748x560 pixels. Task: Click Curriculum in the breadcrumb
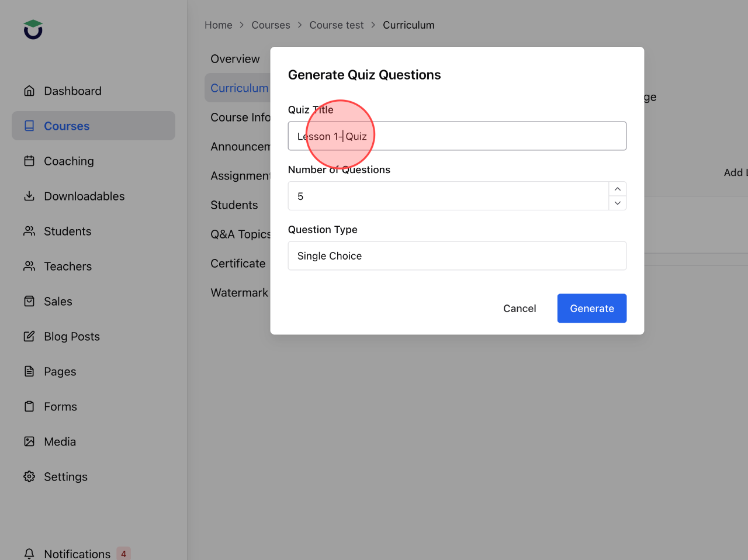pos(408,25)
